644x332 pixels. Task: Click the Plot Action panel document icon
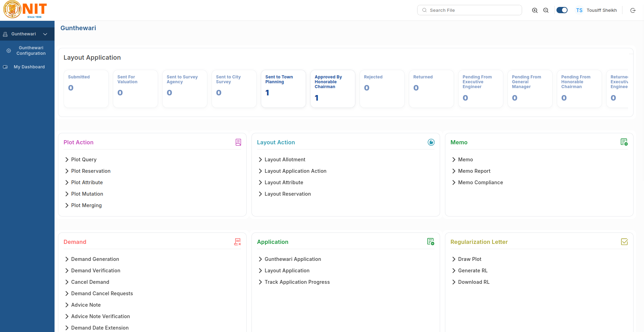tap(238, 142)
